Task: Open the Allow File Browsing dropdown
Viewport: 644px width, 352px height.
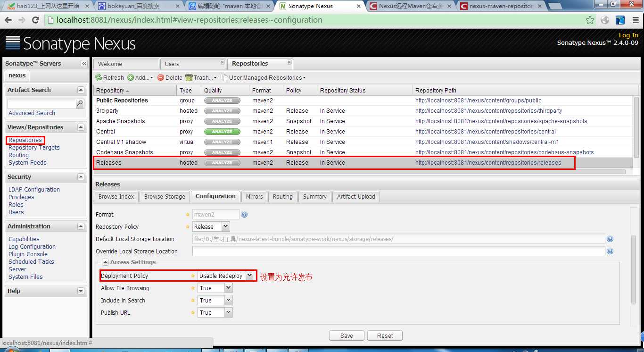Action: point(229,288)
